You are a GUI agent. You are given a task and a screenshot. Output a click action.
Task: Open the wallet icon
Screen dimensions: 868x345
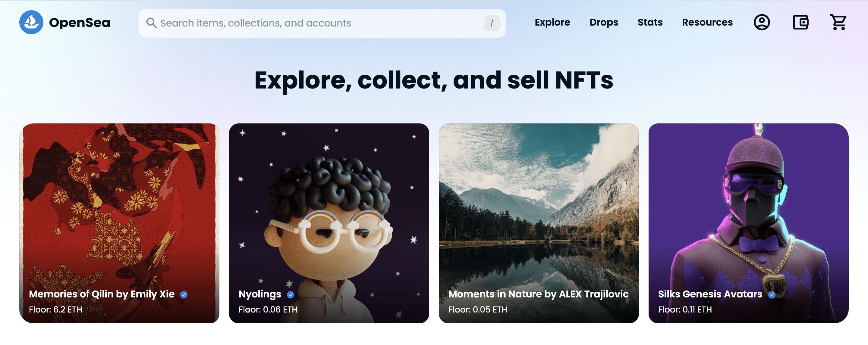801,22
